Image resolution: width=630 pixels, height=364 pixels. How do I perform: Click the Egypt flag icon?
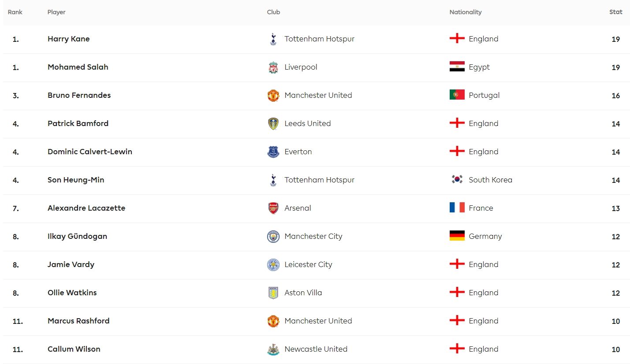click(x=457, y=67)
